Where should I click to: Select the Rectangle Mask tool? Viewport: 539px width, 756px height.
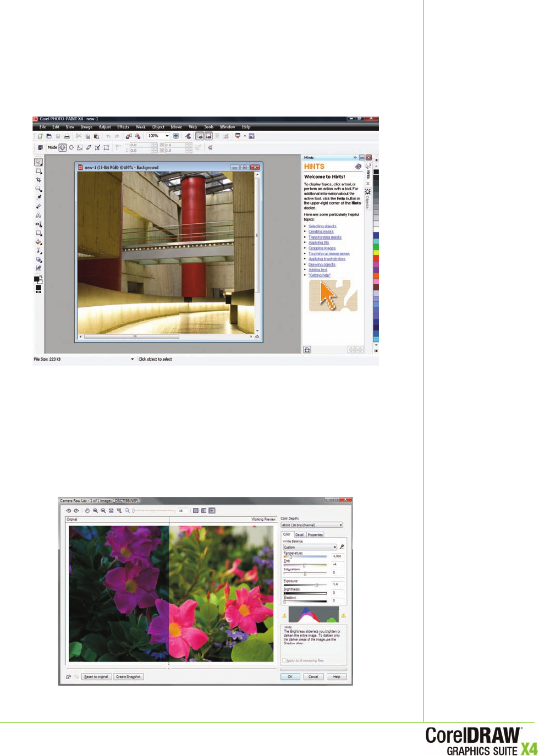pyautogui.click(x=38, y=171)
